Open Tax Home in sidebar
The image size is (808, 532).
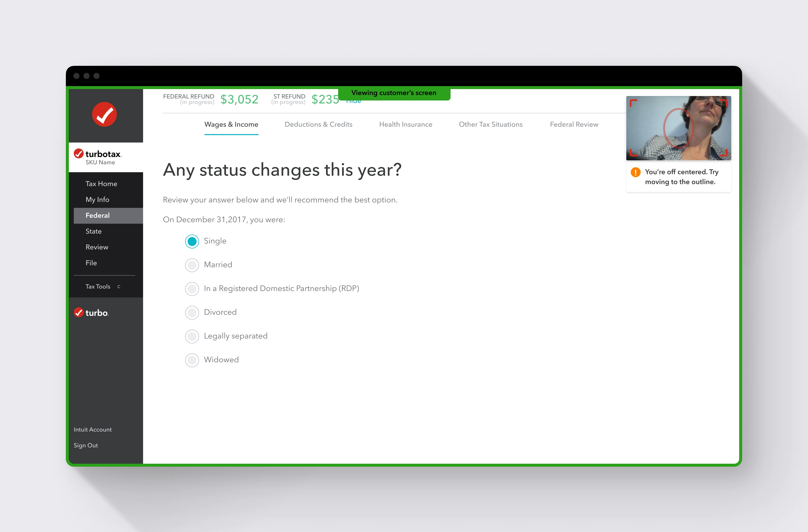pos(101,184)
